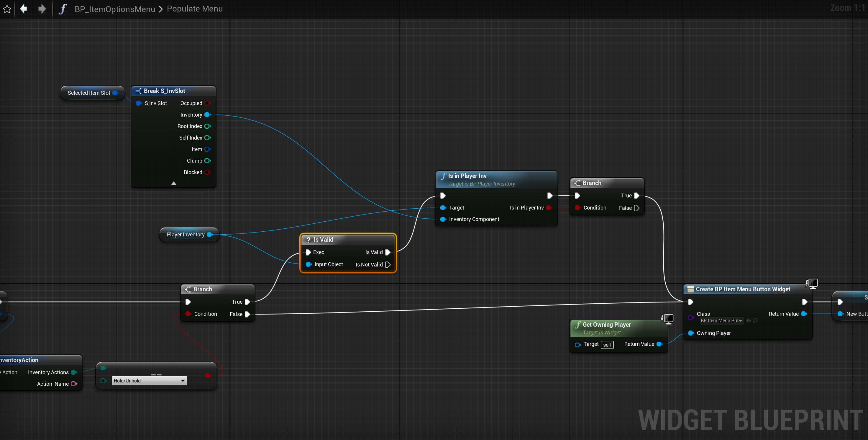Click the self Target field on Get Owning Player
Viewport: 868px width, 440px height.
point(607,345)
